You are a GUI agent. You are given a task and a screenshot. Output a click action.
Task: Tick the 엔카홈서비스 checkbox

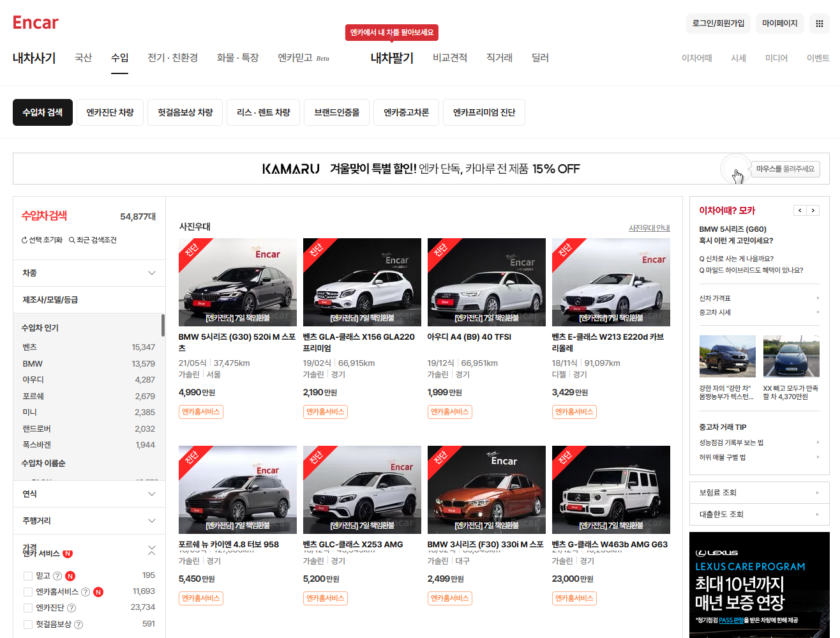pyautogui.click(x=27, y=592)
